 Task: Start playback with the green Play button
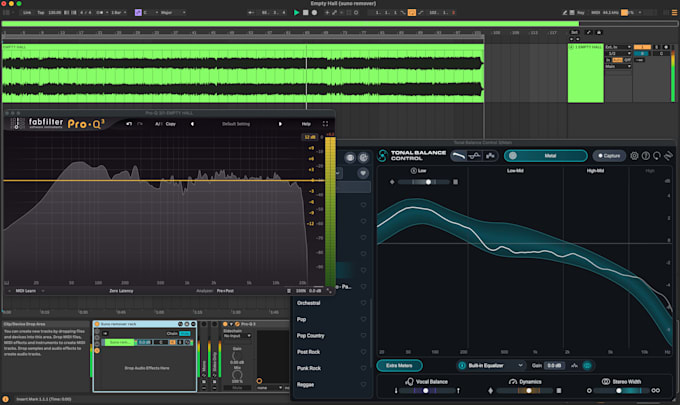point(297,13)
